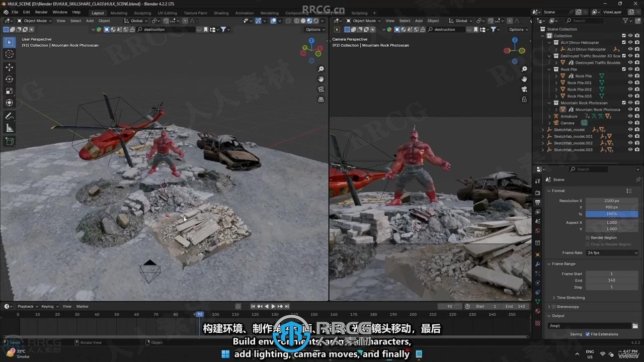Click destruction search field in left viewport

coord(166,30)
